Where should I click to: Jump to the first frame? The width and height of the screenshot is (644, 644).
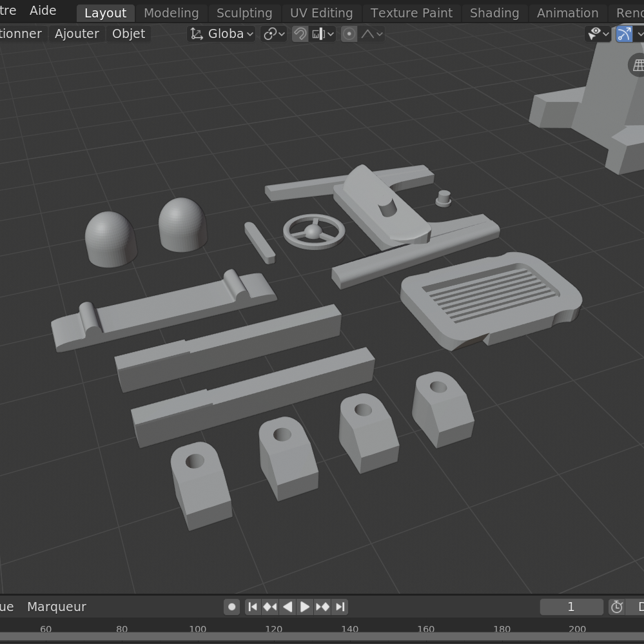pyautogui.click(x=253, y=607)
